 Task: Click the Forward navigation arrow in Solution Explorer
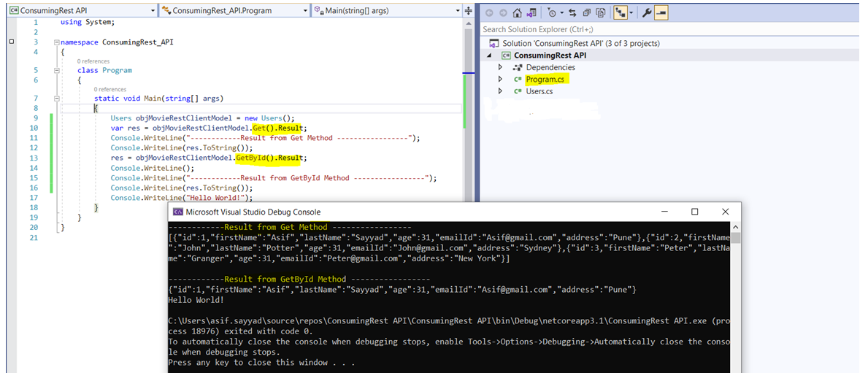503,12
